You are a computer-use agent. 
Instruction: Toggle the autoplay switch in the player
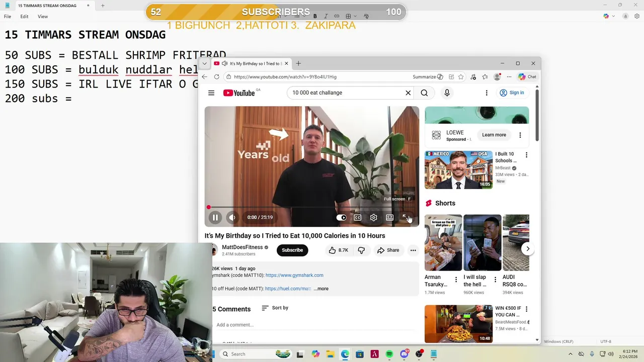coord(341,218)
